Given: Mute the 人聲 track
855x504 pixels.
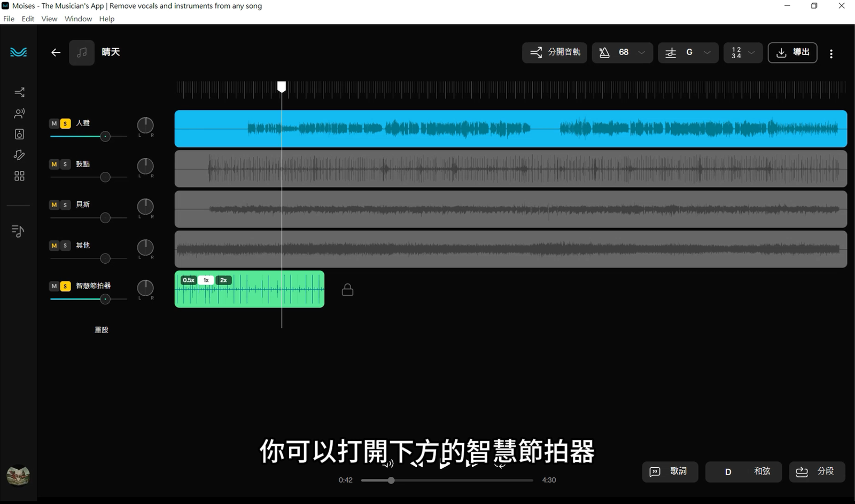Looking at the screenshot, I should coord(54,123).
